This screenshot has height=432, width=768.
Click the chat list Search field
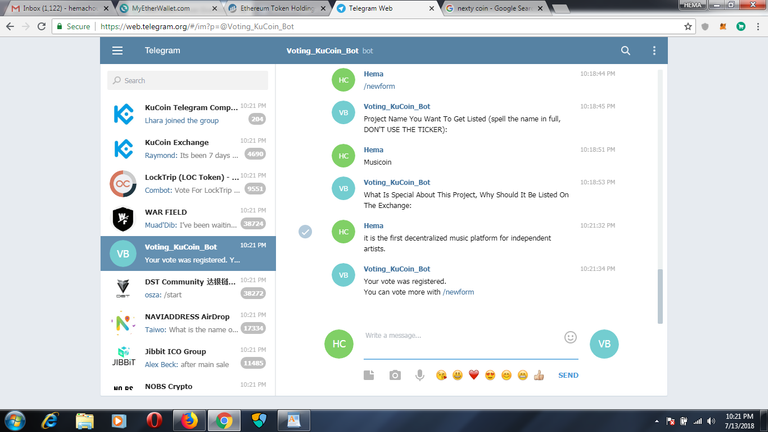[x=188, y=80]
